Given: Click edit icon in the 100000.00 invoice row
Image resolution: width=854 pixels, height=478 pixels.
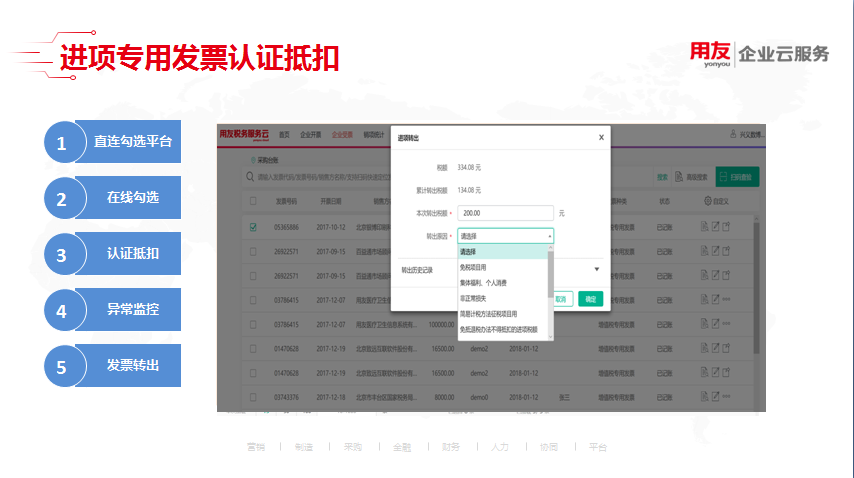Looking at the screenshot, I should point(715,324).
